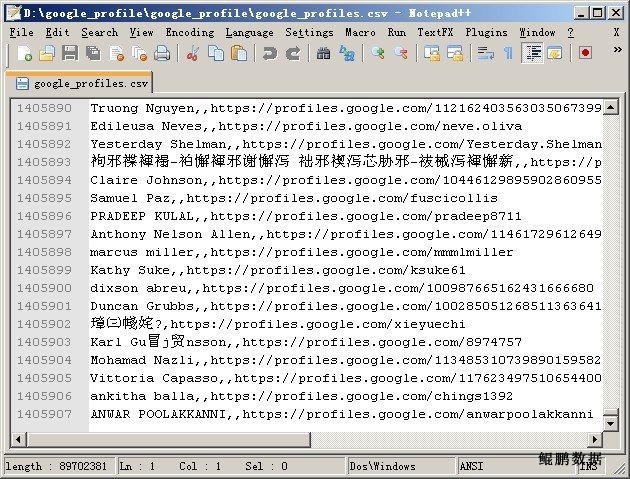Click the Redo arrow icon
This screenshot has width=630, height=479.
pos(293,53)
